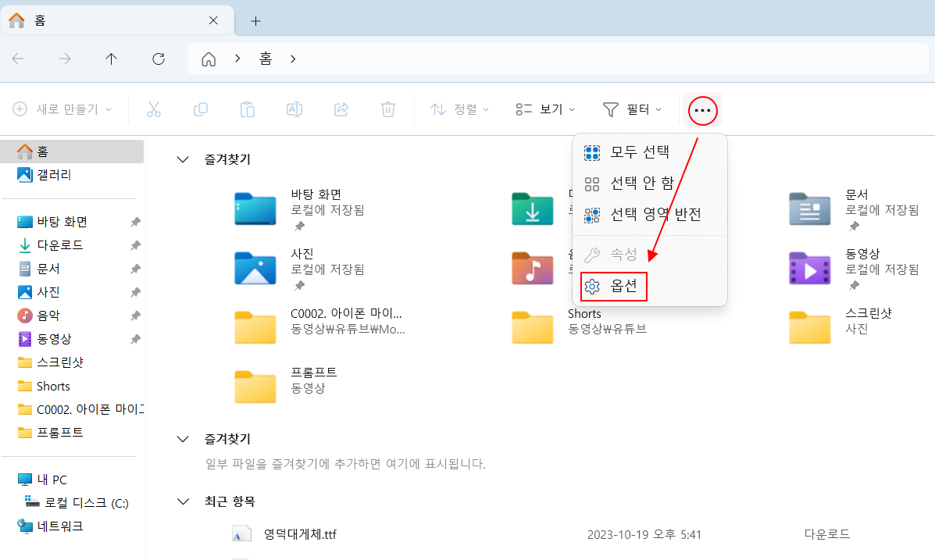Viewport: 935px width, 560px height.
Task: Go back with the left arrow
Action: pos(18,59)
